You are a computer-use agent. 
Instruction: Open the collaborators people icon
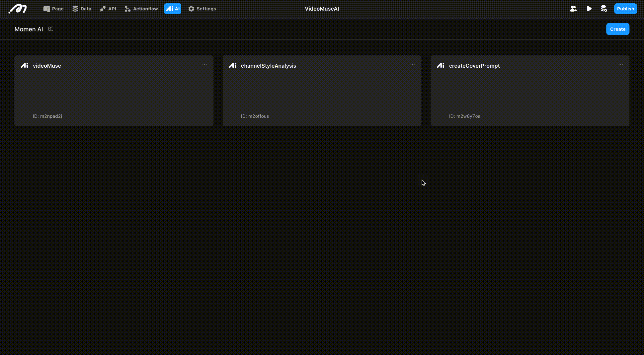pos(573,9)
